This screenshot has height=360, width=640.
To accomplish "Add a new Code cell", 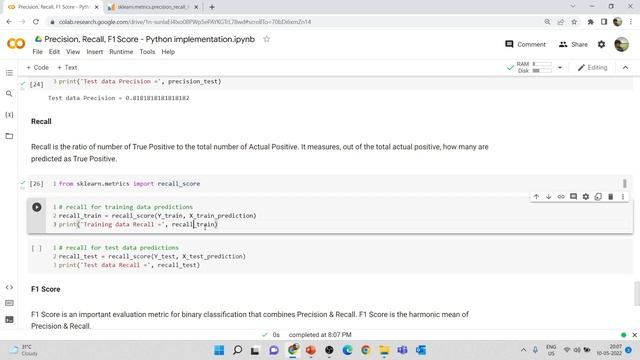I will (x=38, y=67).
